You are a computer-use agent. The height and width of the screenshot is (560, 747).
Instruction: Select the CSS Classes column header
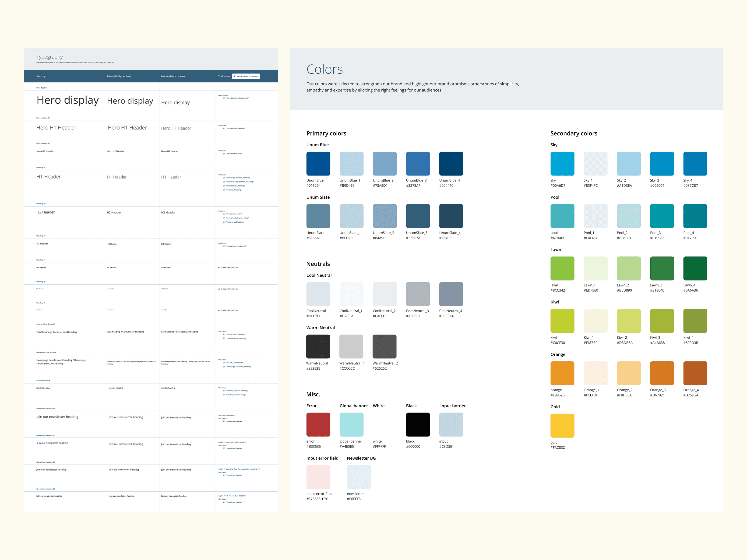tap(224, 76)
